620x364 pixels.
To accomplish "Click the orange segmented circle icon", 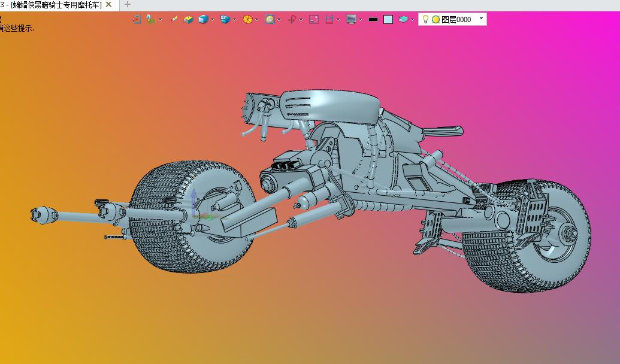I will pyautogui.click(x=247, y=19).
